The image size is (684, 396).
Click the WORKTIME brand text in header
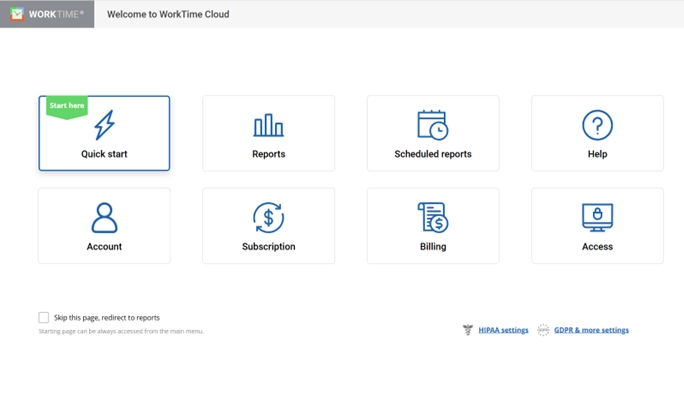[56, 14]
